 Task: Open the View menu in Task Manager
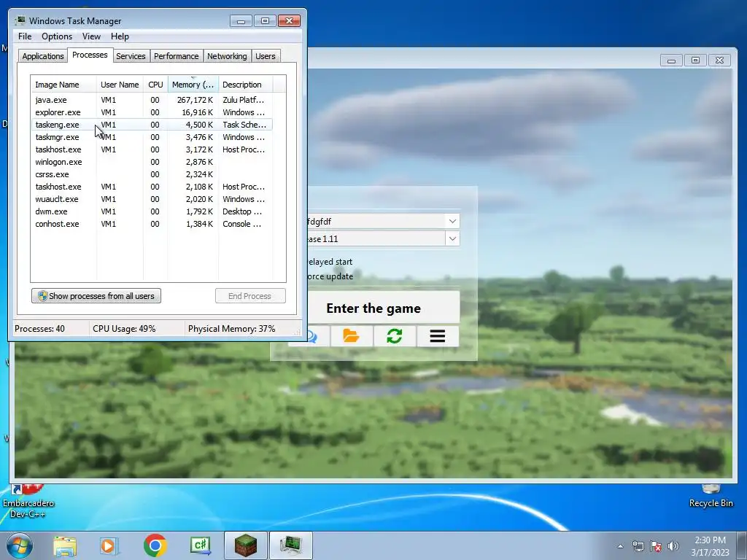click(91, 36)
